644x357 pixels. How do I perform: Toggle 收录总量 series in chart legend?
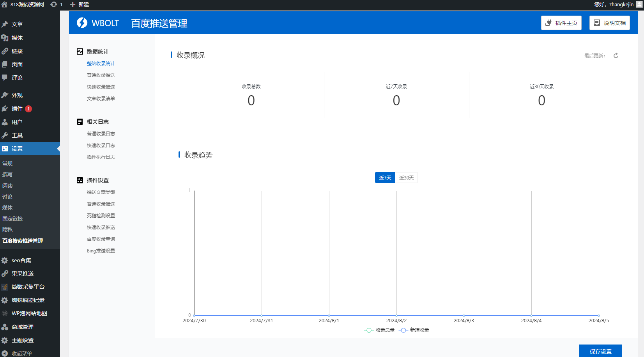379,330
